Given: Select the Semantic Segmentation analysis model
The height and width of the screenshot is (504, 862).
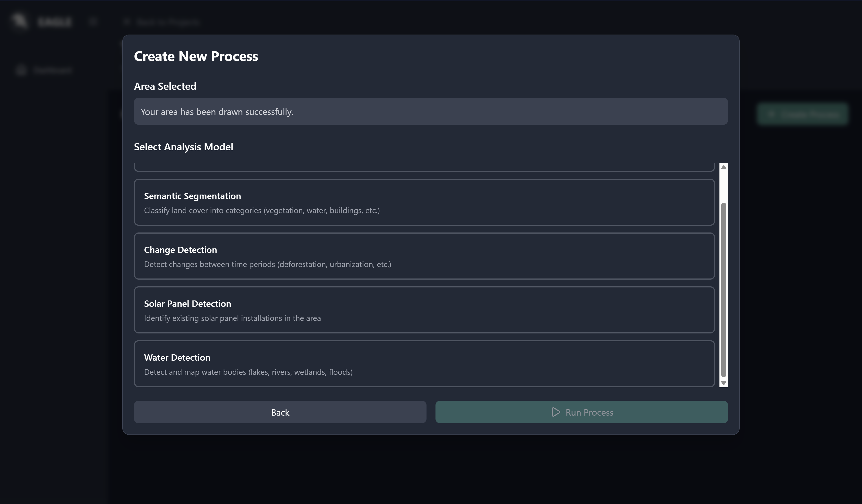Looking at the screenshot, I should (x=424, y=202).
